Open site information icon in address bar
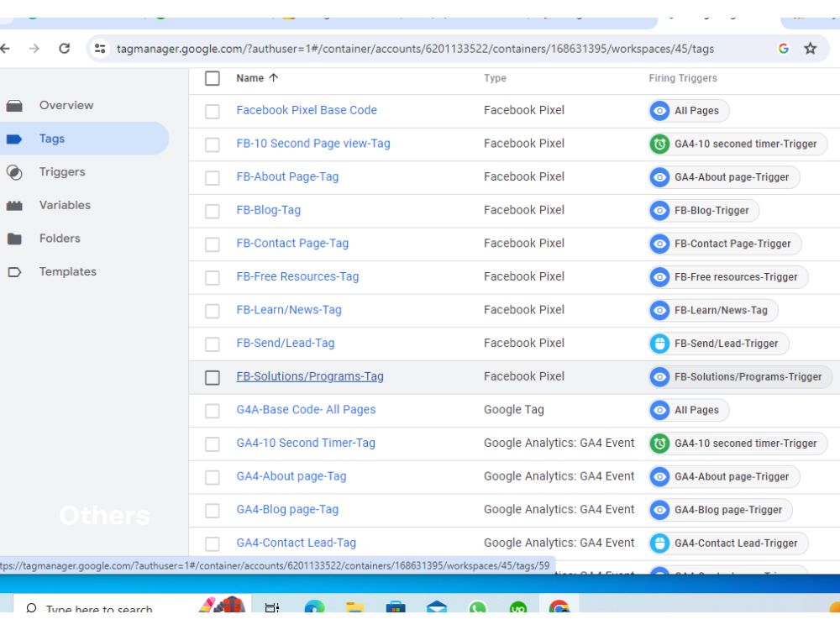This screenshot has height=630, width=840. point(100,49)
